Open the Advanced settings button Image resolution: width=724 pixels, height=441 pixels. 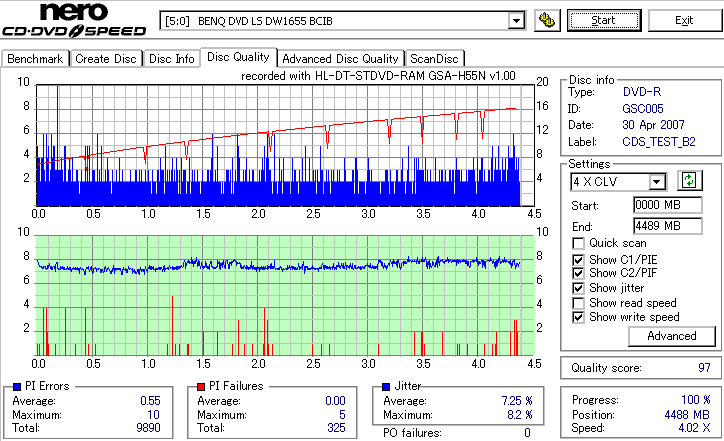(671, 336)
